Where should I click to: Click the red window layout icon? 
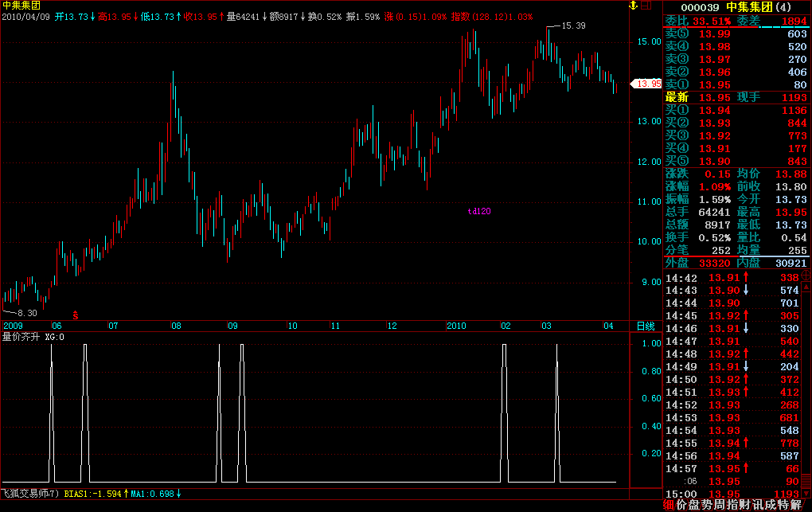pos(646,6)
